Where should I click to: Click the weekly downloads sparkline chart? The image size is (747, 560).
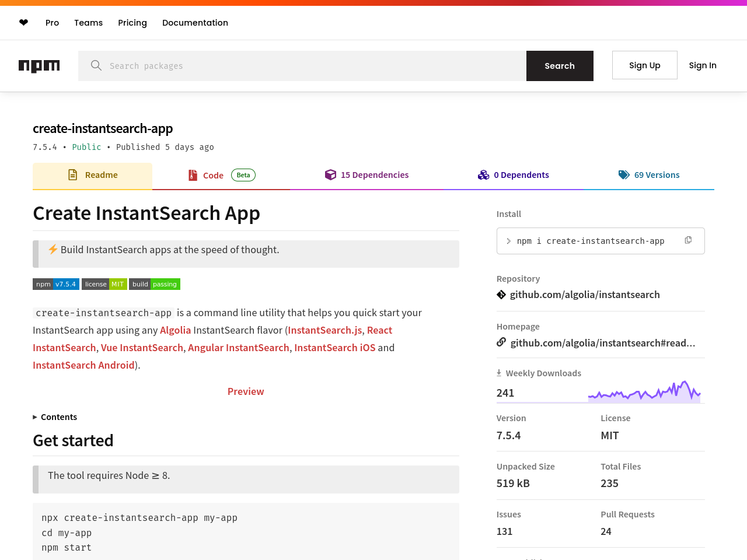tap(644, 391)
